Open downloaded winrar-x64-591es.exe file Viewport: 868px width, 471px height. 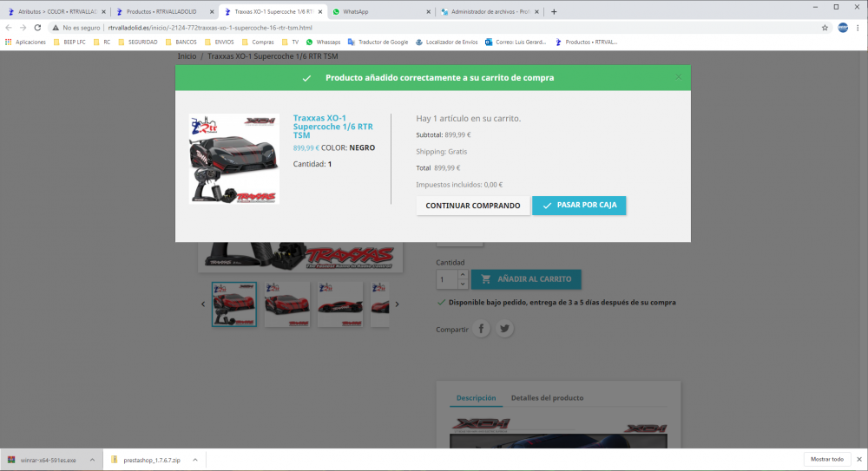click(x=43, y=460)
